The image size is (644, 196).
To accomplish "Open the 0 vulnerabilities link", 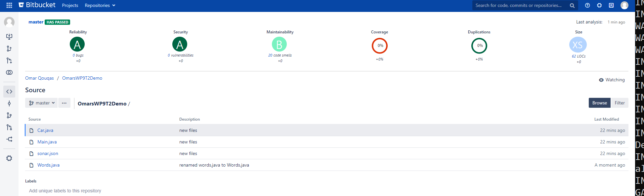I will point(181,55).
